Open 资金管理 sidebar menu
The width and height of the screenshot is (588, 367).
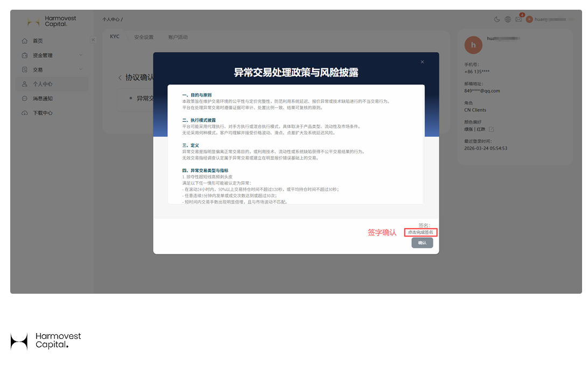(x=52, y=55)
